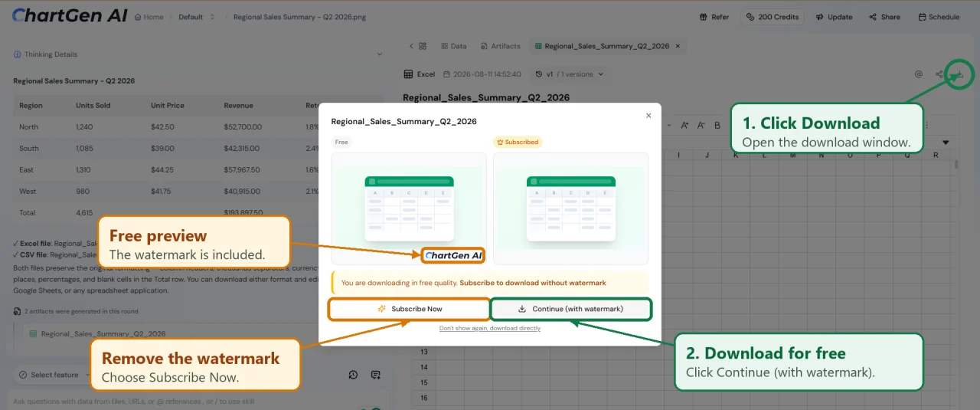Click the chat history icon
Image resolution: width=980 pixels, height=410 pixels.
click(353, 375)
